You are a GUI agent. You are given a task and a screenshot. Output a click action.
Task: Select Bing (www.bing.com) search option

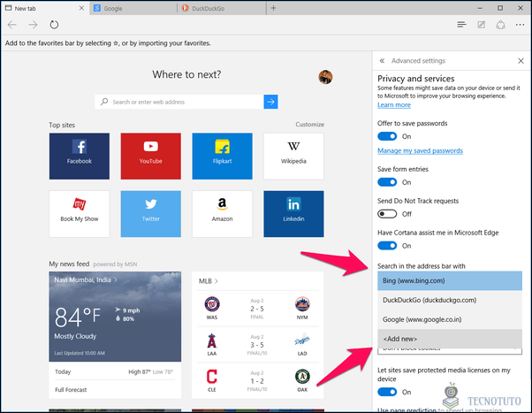tap(450, 281)
